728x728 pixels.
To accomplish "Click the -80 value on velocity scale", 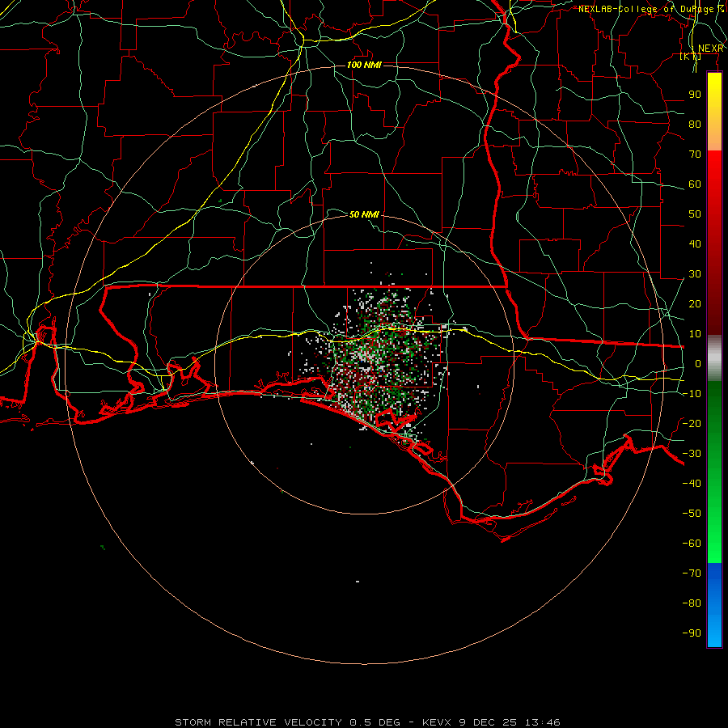I will point(692,603).
